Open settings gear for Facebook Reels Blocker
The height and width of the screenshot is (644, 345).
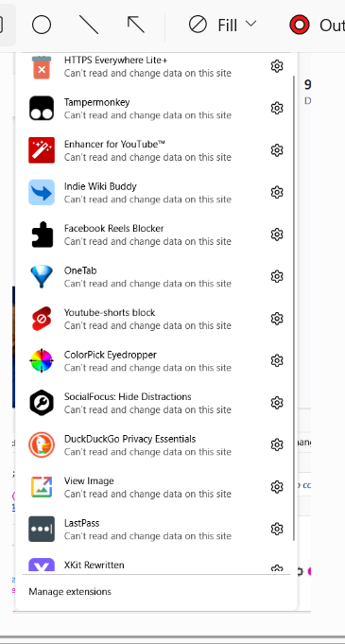coord(277,235)
